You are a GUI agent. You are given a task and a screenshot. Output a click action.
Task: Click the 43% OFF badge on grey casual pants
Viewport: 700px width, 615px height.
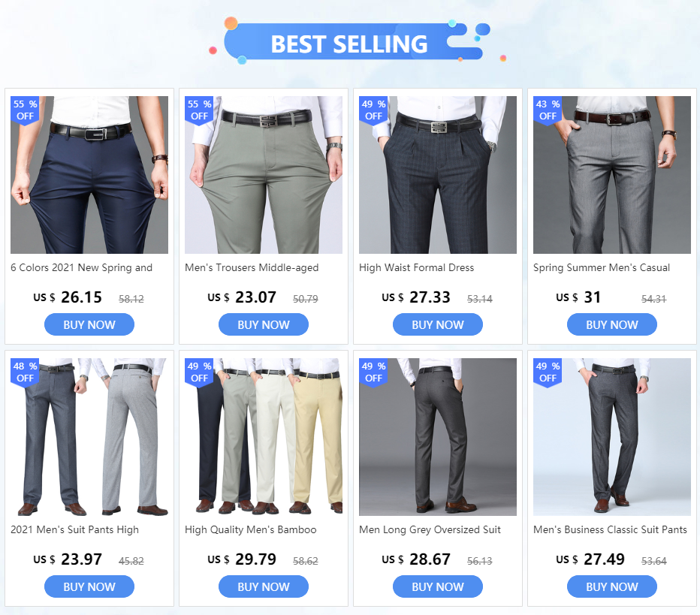click(548, 110)
